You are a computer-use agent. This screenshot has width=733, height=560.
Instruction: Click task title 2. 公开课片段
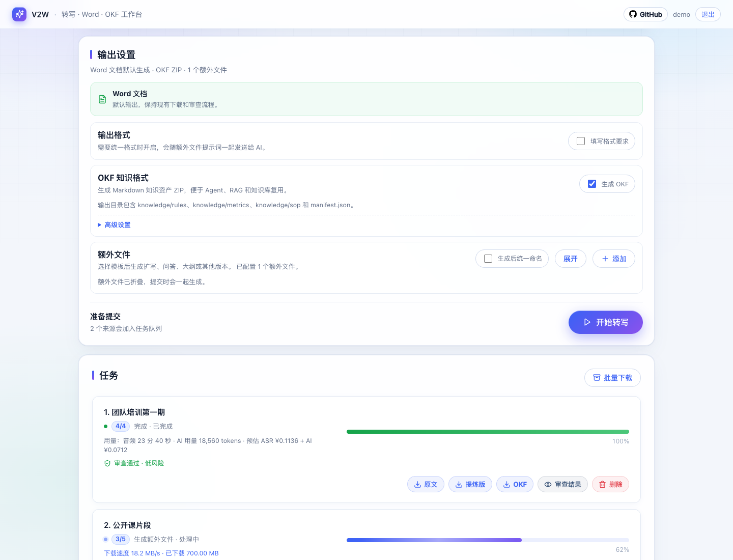coord(127,525)
